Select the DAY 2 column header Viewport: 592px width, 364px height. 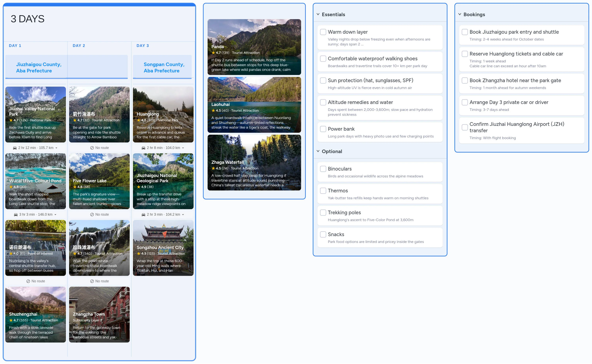(x=79, y=46)
